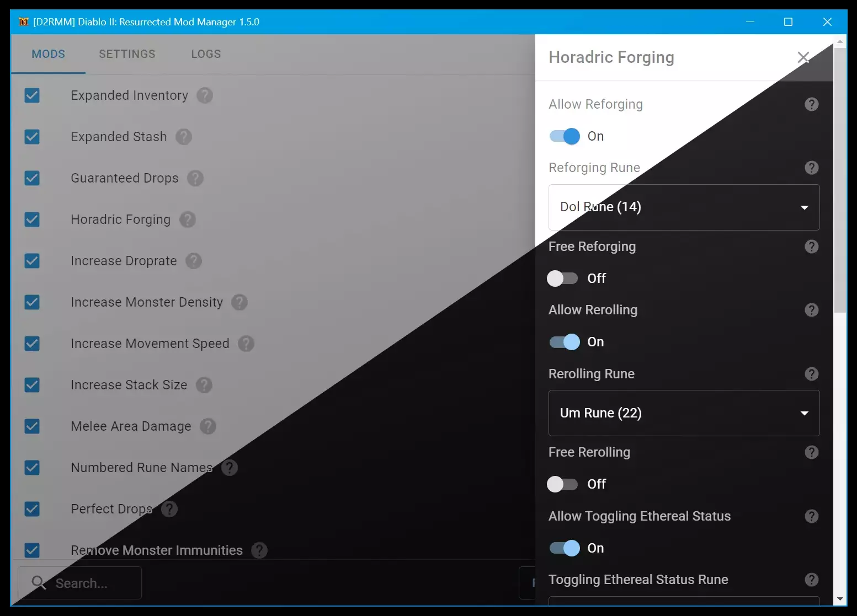Select the Expanded Inventory mod name
Image resolution: width=857 pixels, height=616 pixels.
click(130, 95)
